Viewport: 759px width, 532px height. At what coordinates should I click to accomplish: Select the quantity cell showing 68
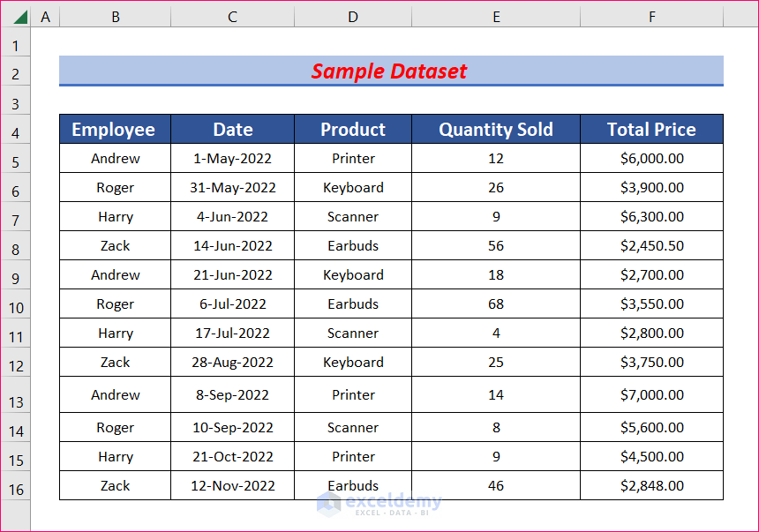496,303
